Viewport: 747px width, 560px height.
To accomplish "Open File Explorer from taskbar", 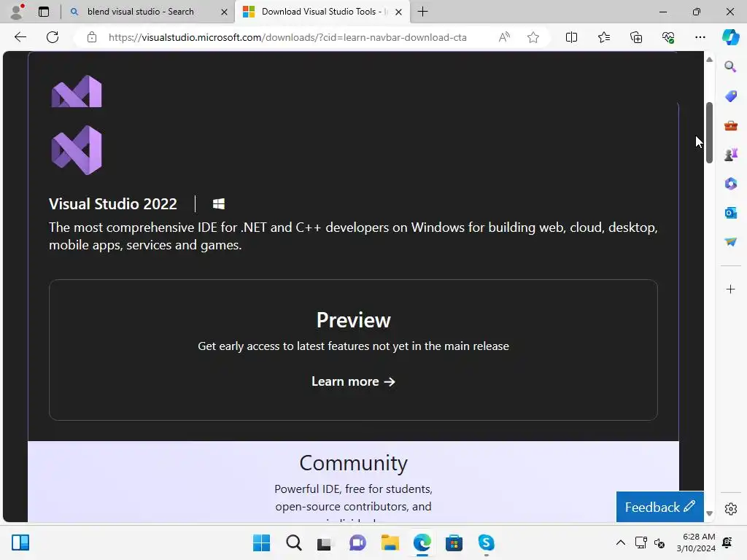I will coord(390,542).
